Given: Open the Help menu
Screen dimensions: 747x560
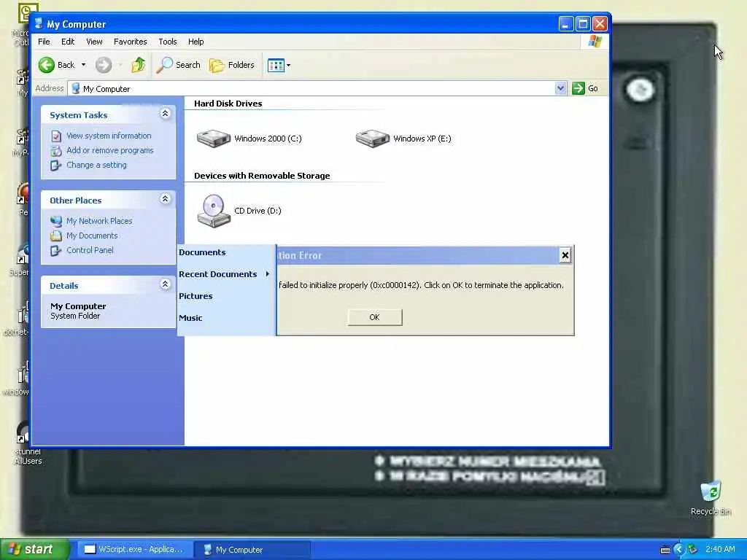Looking at the screenshot, I should point(196,42).
